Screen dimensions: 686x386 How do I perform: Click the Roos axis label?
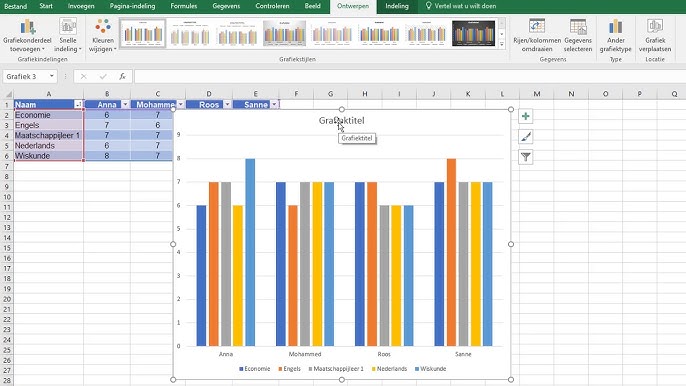click(x=384, y=354)
